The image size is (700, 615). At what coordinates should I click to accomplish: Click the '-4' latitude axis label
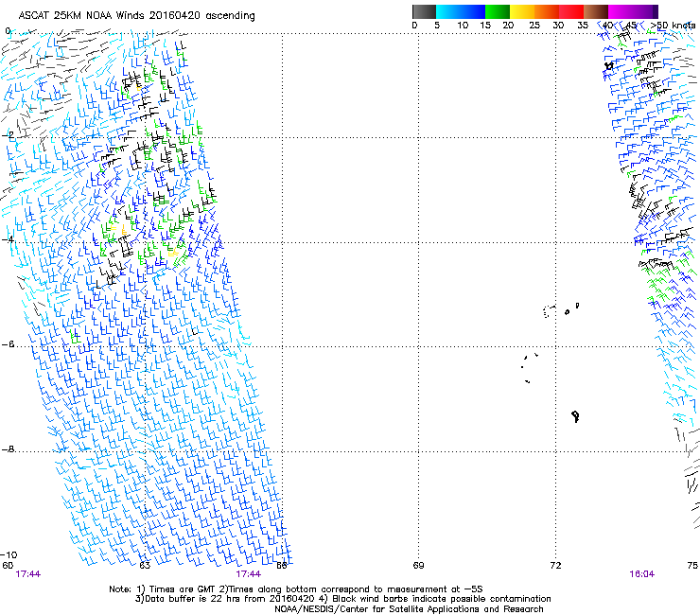coord(8,239)
